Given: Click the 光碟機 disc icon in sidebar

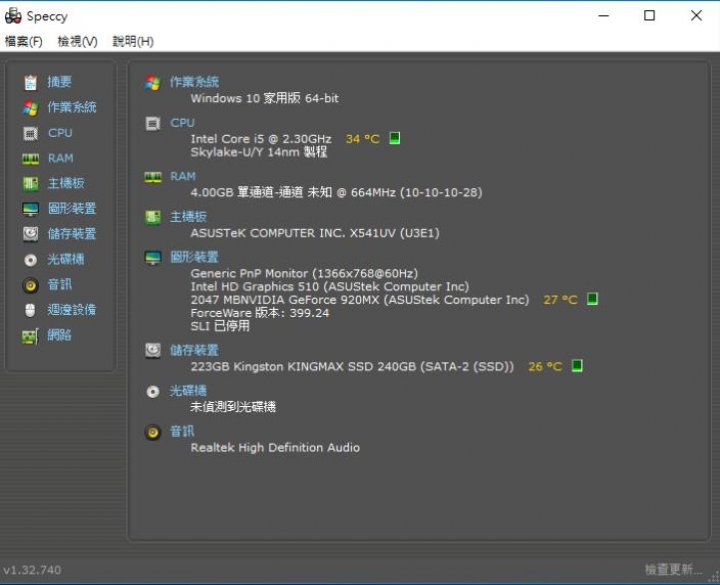Looking at the screenshot, I should tap(30, 260).
